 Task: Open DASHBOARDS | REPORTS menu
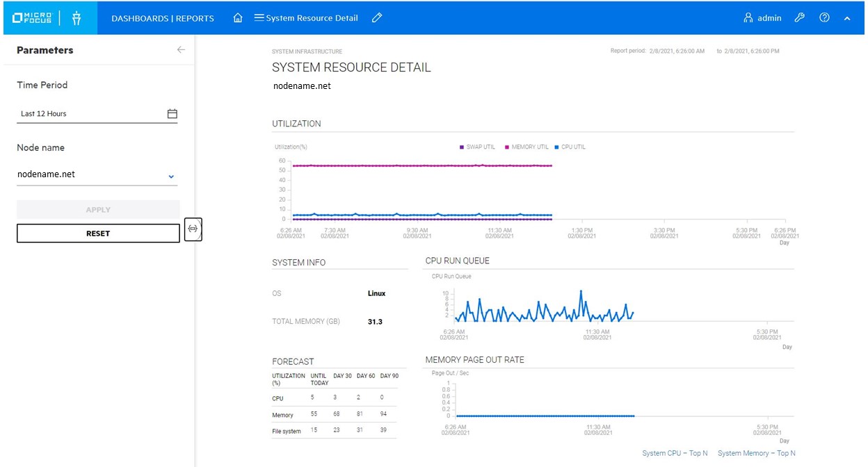coord(163,18)
